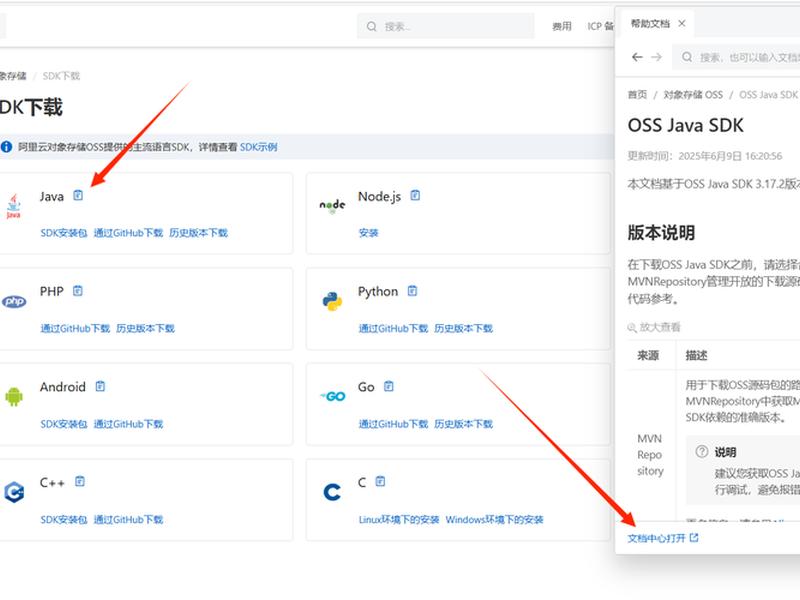Open Node.js 安装 link
Viewport: 800px width, 600px height.
(368, 233)
